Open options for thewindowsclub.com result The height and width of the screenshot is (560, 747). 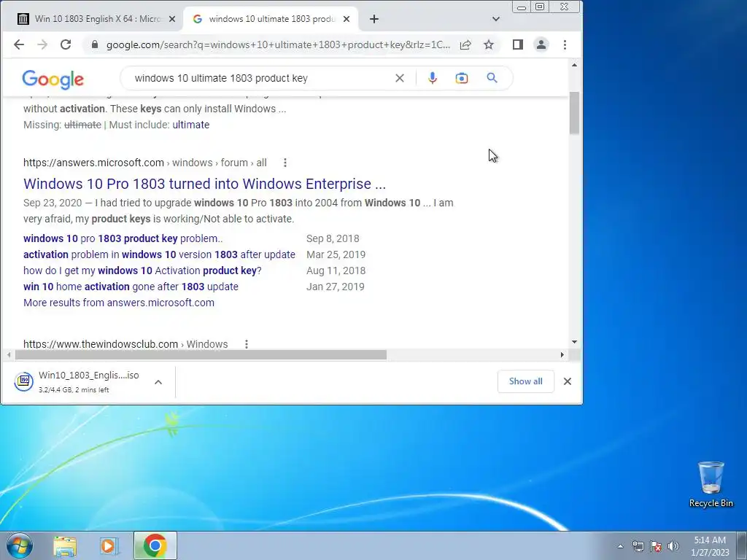(247, 344)
